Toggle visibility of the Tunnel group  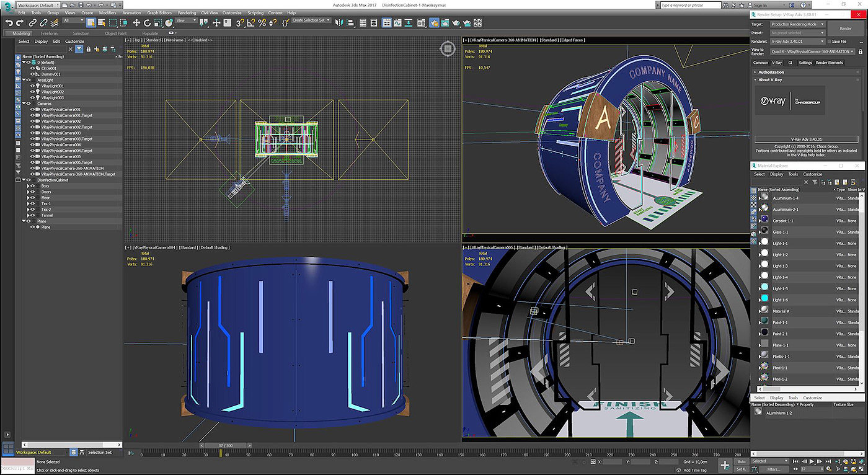33,215
